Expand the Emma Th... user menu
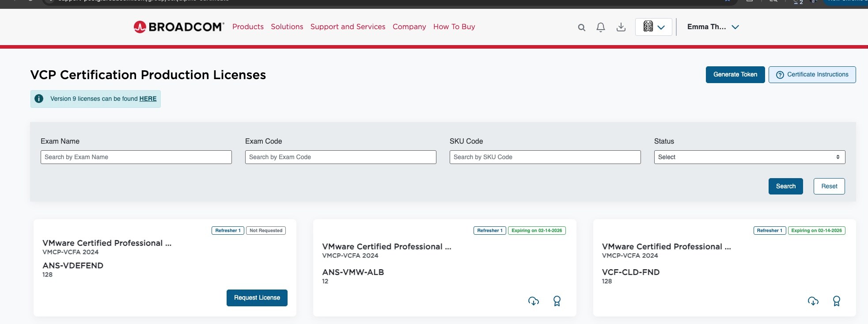The height and width of the screenshot is (324, 868). (713, 27)
